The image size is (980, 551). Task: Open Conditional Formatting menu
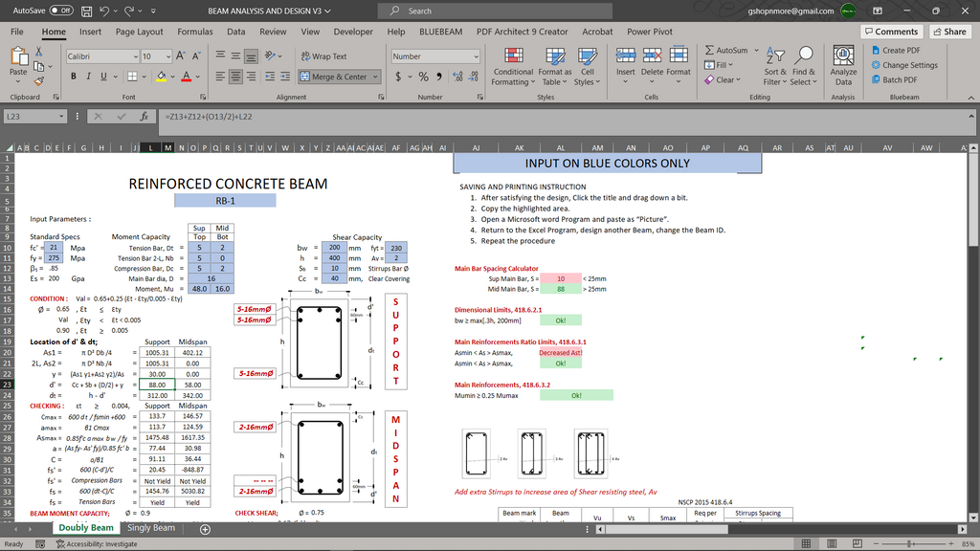click(x=514, y=66)
